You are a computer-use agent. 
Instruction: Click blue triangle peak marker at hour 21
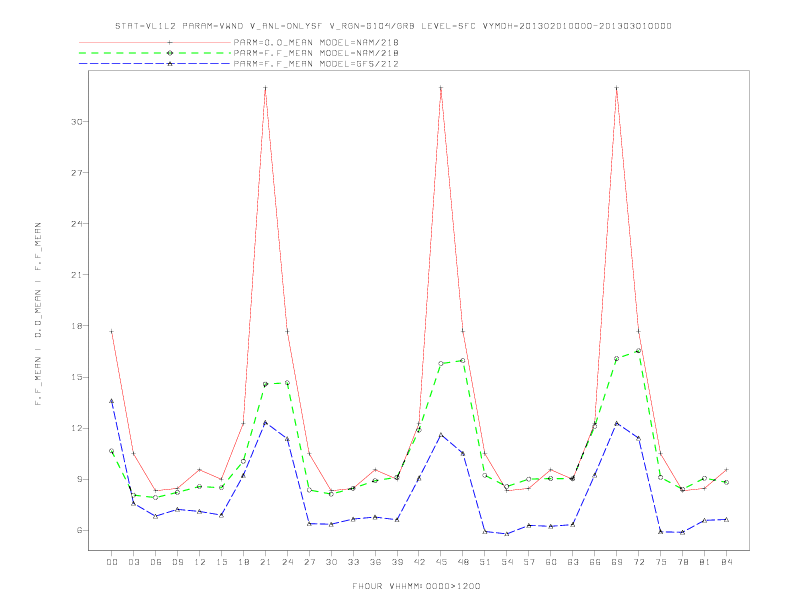tap(265, 423)
